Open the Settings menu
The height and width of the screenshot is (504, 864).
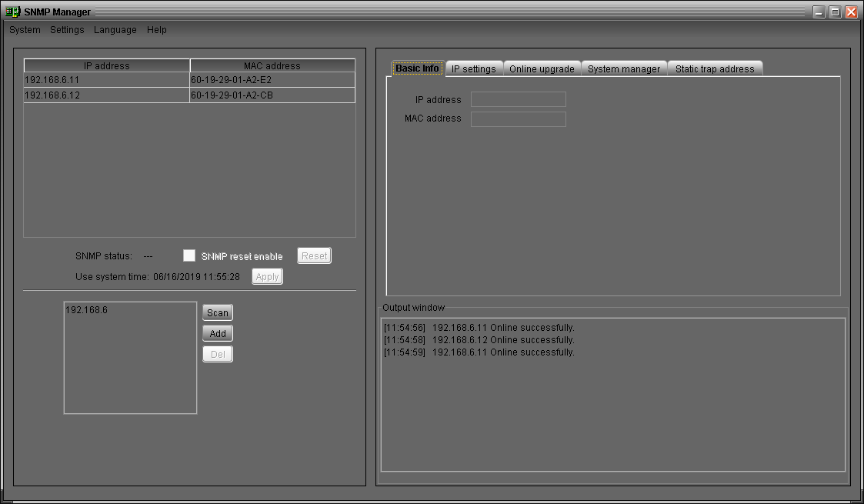67,30
